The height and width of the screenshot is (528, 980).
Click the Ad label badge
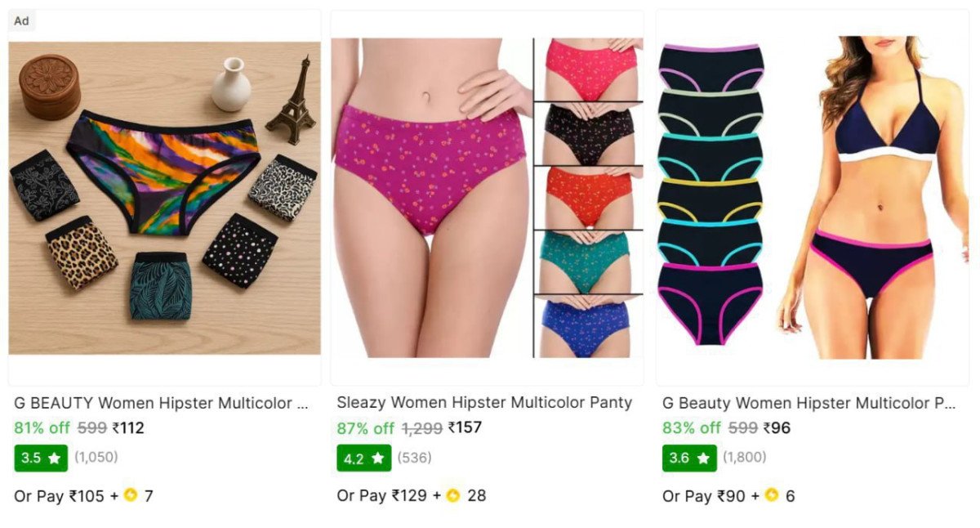tap(22, 21)
